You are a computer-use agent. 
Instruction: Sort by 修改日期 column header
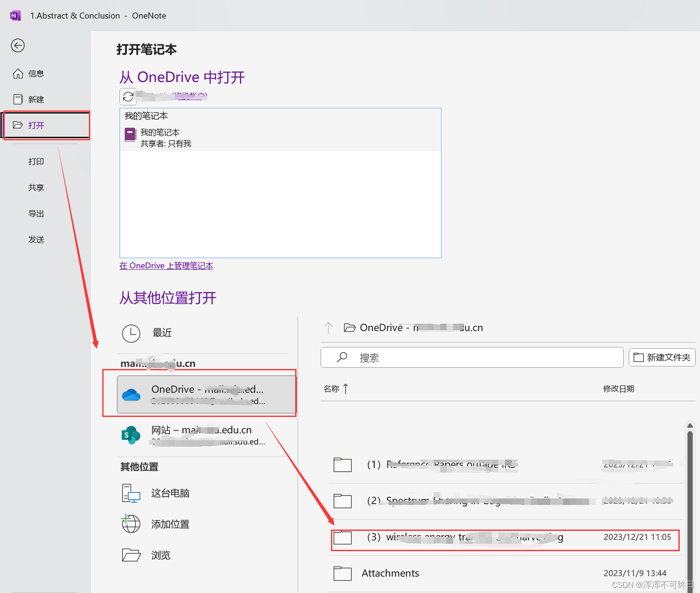click(618, 389)
